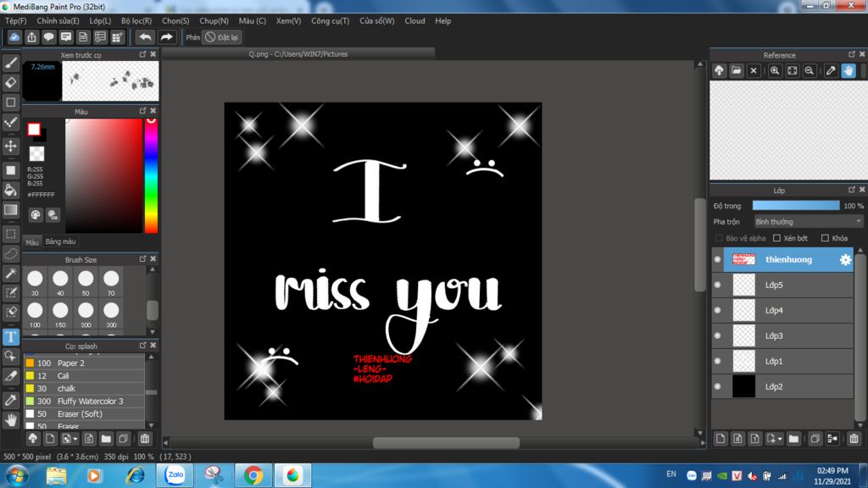Hide the Lớp1 layer
The height and width of the screenshot is (488, 868).
(717, 361)
